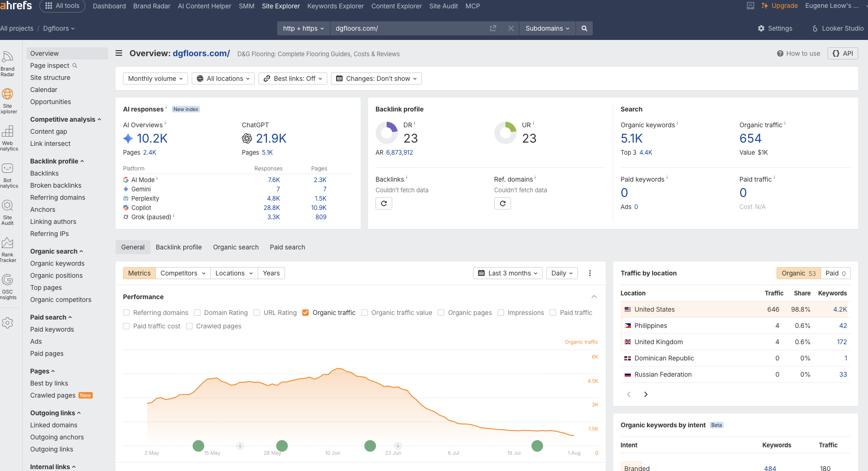
Task: Click the Upgrade link
Action: 780,6
